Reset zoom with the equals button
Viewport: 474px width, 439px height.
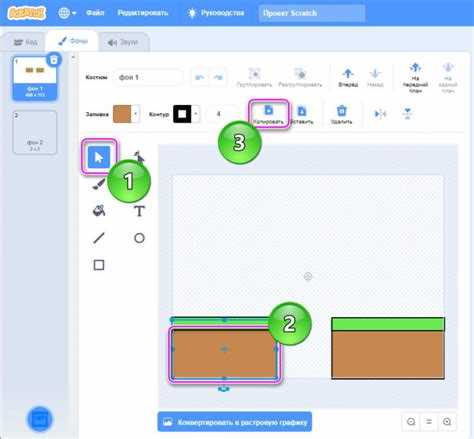[429, 422]
